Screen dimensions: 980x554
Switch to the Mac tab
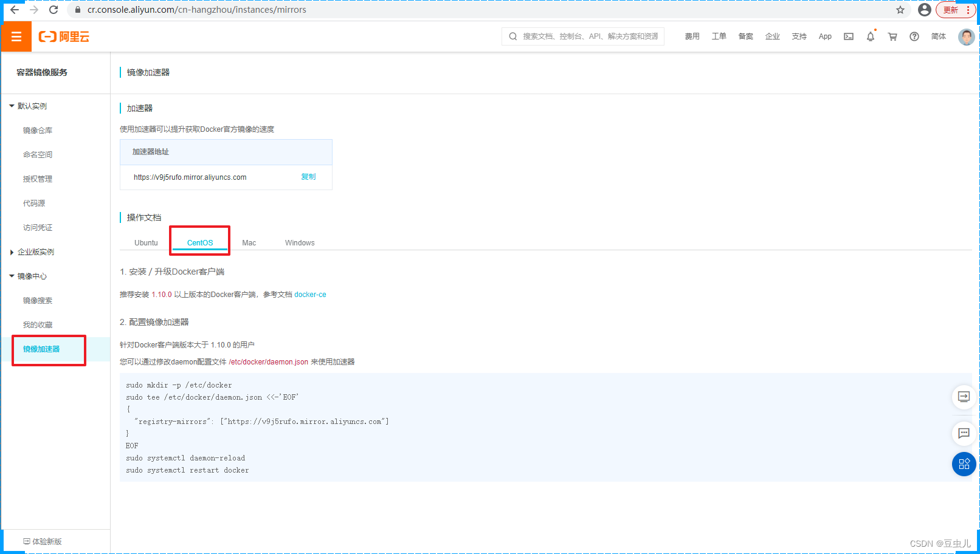click(249, 242)
